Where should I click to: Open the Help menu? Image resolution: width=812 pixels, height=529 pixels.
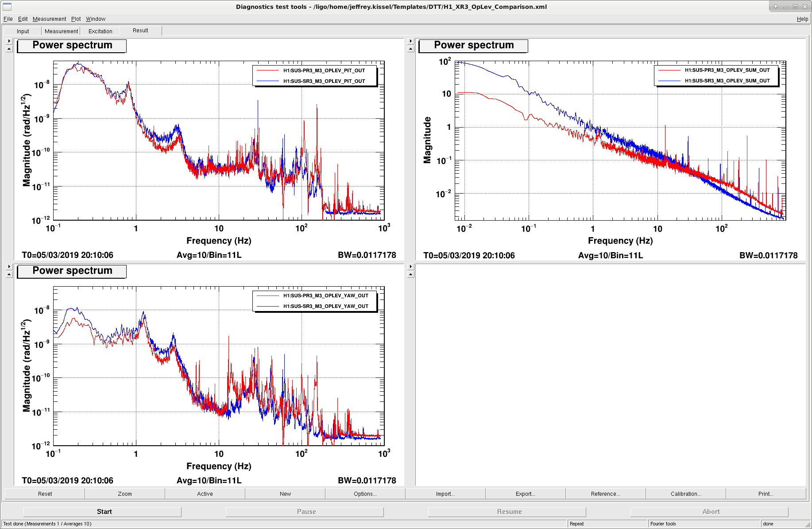pos(802,19)
